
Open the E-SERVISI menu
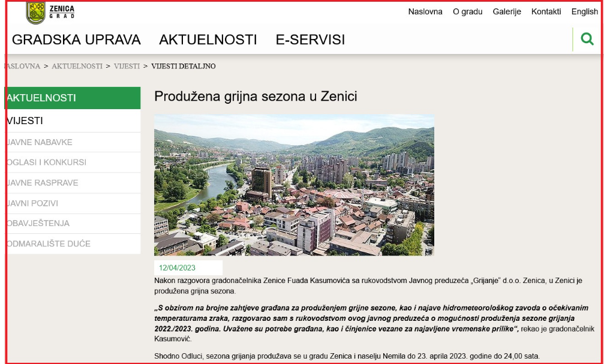310,40
